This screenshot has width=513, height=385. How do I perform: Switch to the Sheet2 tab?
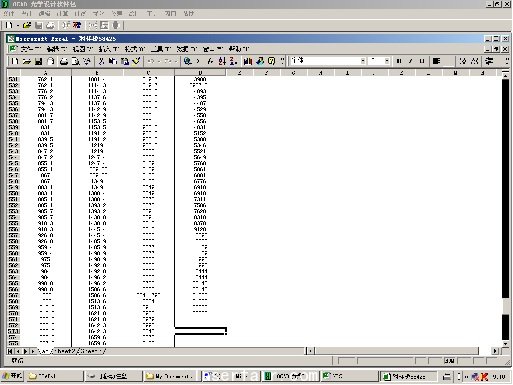click(x=65, y=351)
